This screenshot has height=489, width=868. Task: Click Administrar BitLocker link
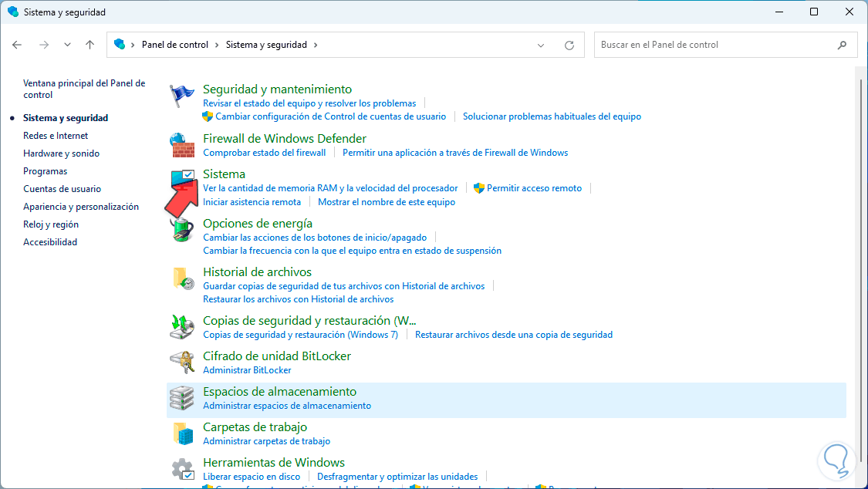coord(247,370)
